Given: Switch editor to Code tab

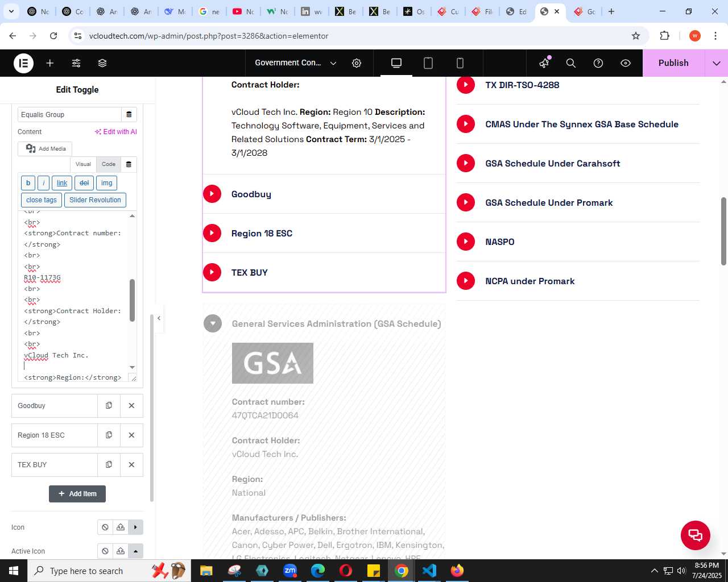Looking at the screenshot, I should [109, 164].
